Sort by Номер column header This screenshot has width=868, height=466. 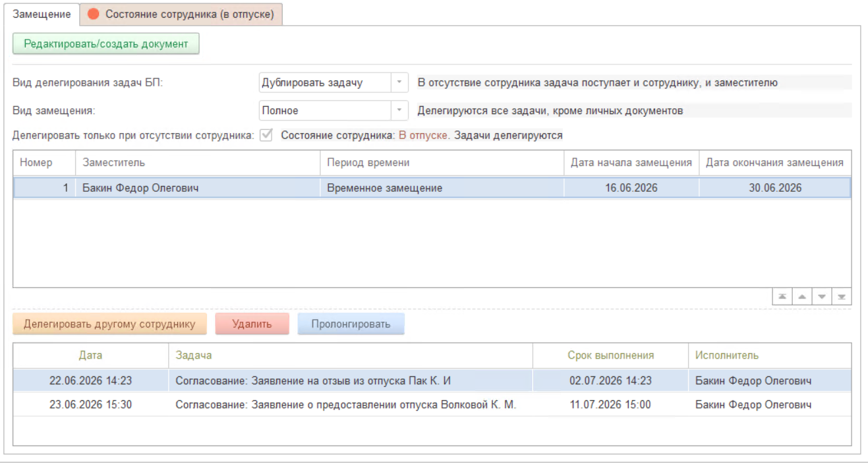click(44, 163)
